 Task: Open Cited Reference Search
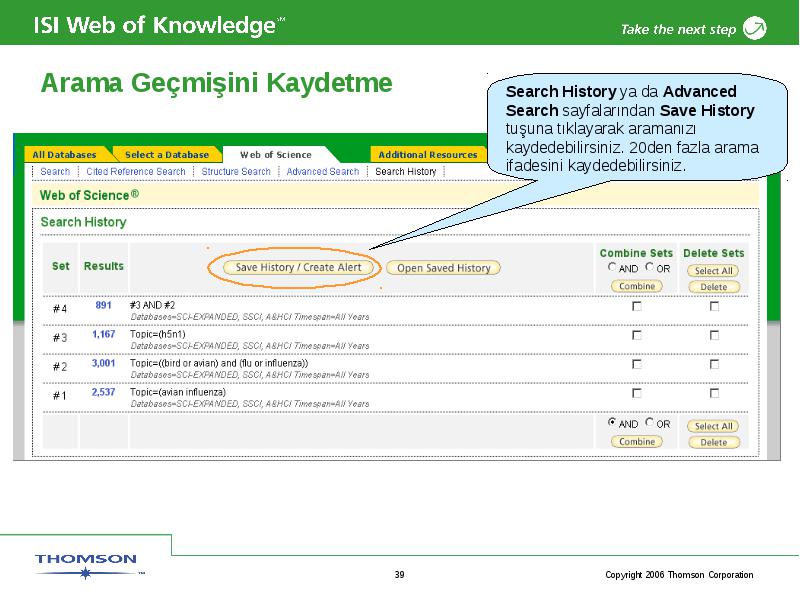coord(136,171)
